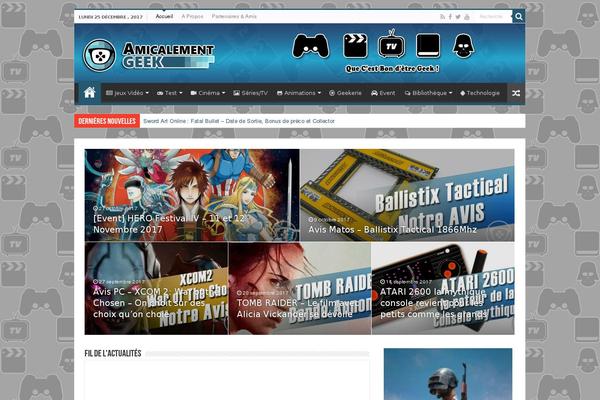The image size is (600, 400).
Task: Open the Geekerie navigation item
Action: coord(345,93)
